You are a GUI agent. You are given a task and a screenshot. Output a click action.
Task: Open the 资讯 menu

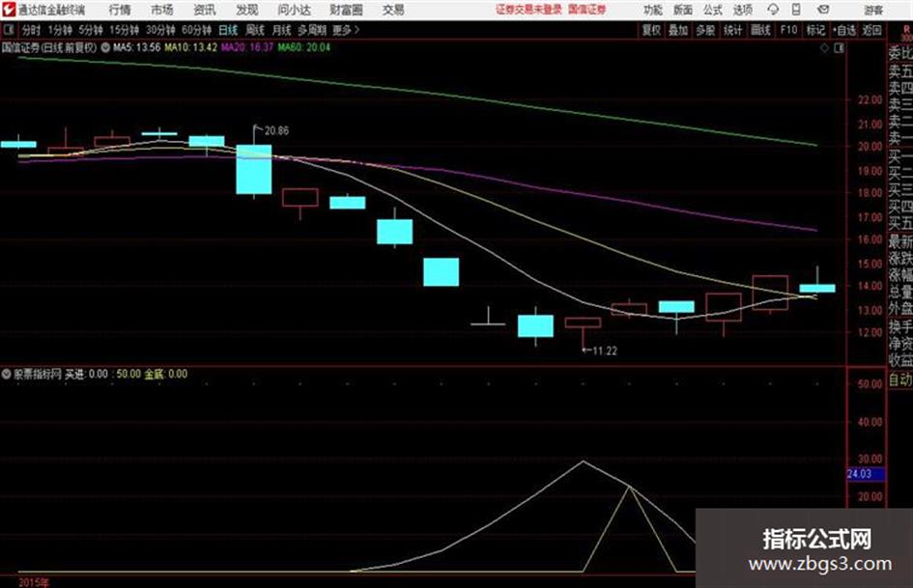click(x=205, y=10)
